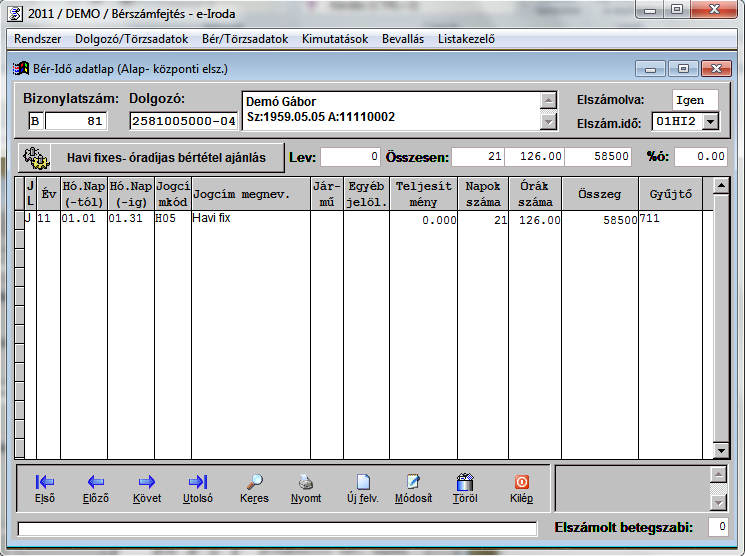The height and width of the screenshot is (556, 745).
Task: Exit the form with Kilép icon
Action: (x=521, y=488)
